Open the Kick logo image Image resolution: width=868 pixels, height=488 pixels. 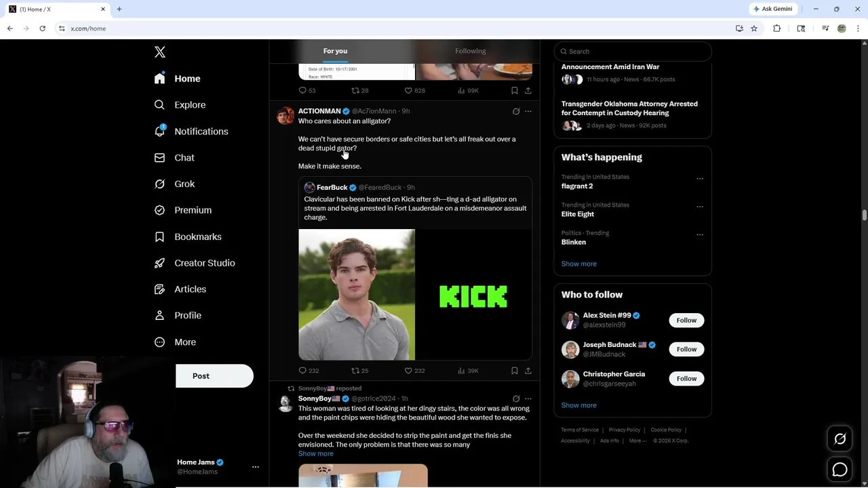[x=473, y=295]
